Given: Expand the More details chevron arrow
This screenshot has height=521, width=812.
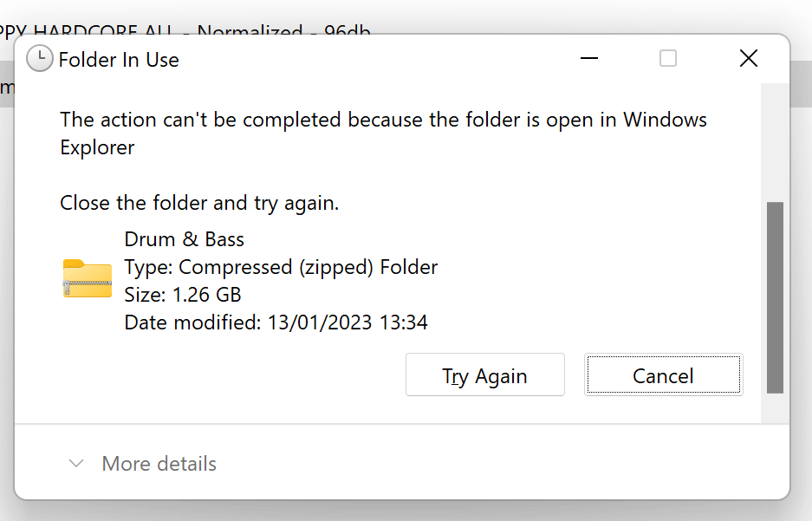Looking at the screenshot, I should (76, 463).
